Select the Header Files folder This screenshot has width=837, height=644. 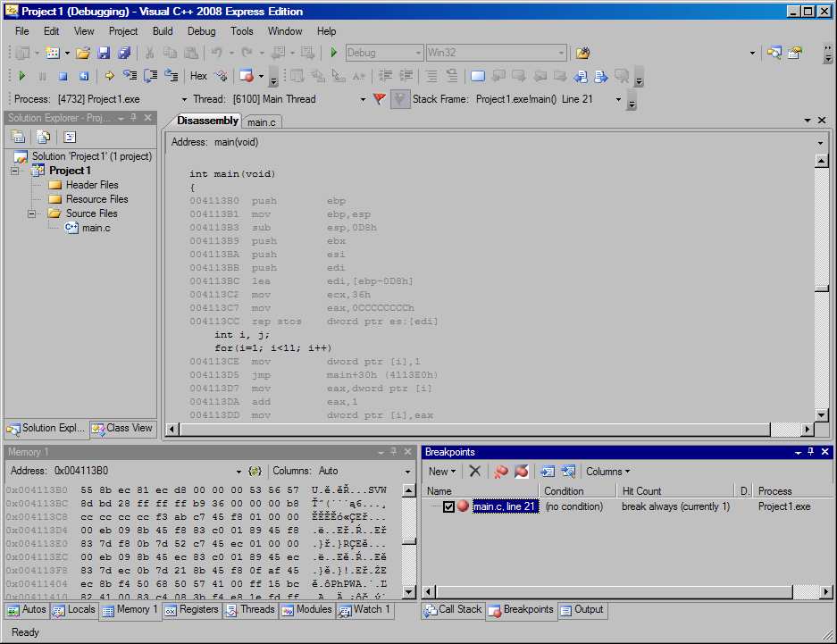(92, 185)
